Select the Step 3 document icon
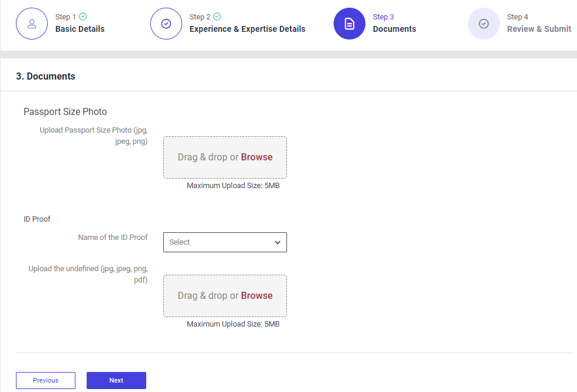Viewport: 577px width, 392px height. pos(350,24)
